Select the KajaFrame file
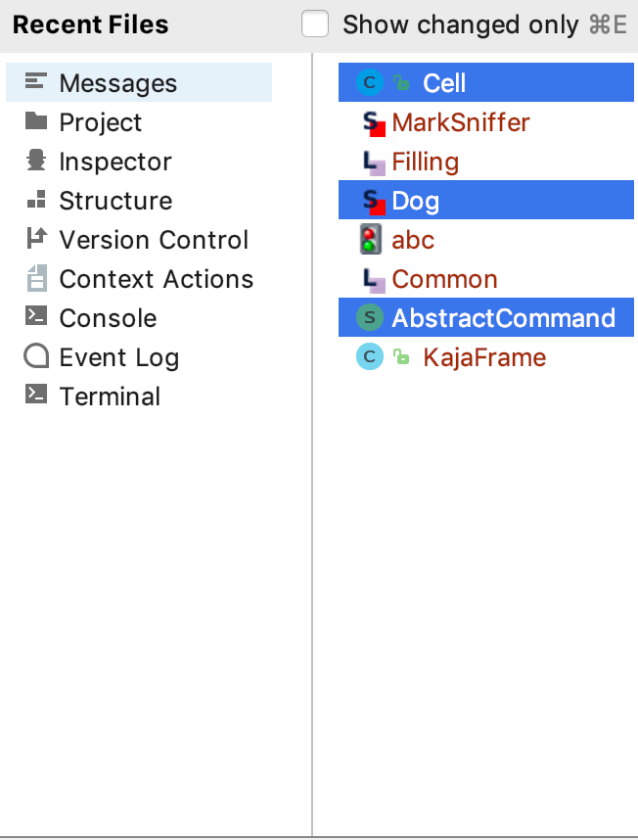The height and width of the screenshot is (840, 638). [x=483, y=357]
